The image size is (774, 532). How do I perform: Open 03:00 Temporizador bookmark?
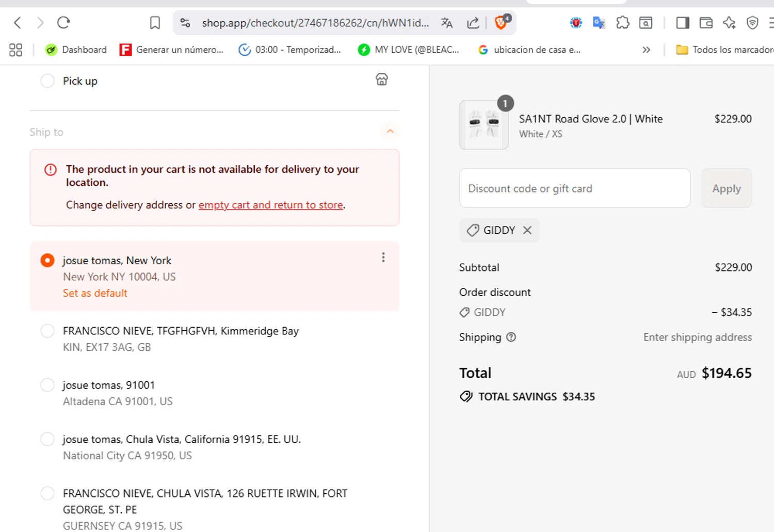[289, 50]
